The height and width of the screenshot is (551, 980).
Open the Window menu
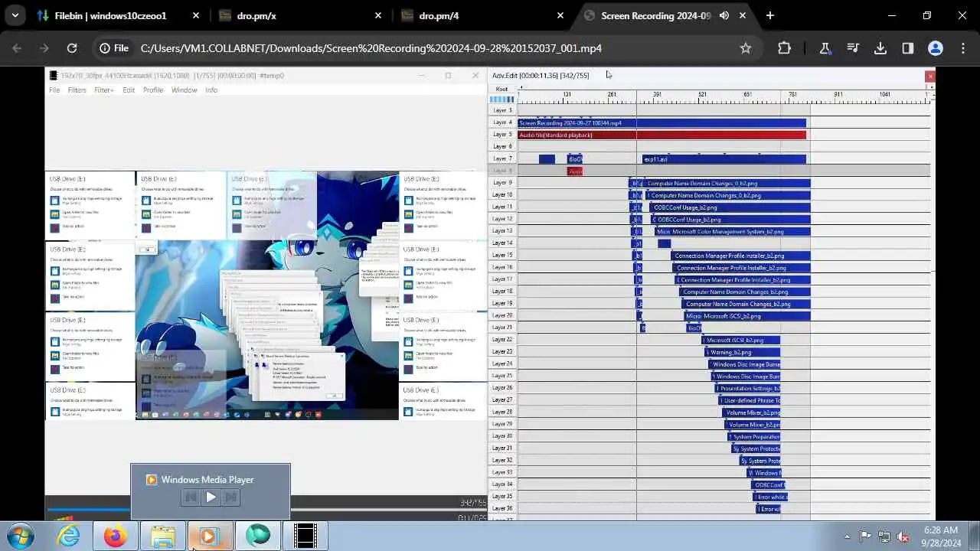click(x=185, y=90)
